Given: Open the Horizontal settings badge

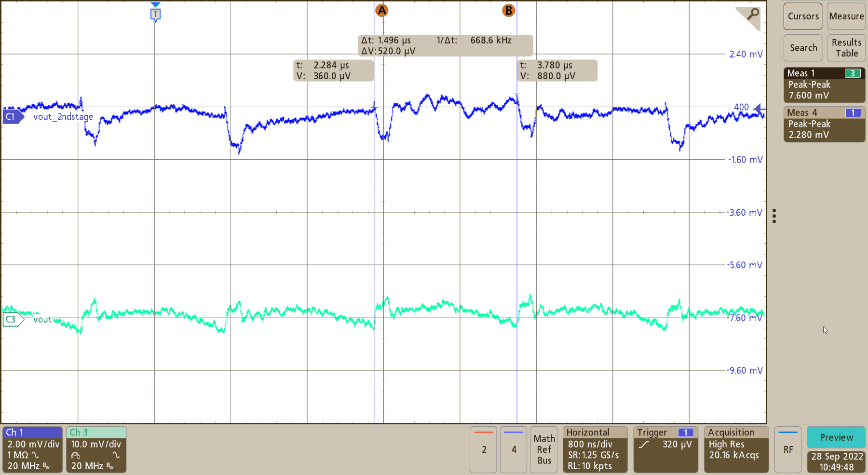Looking at the screenshot, I should pos(595,449).
